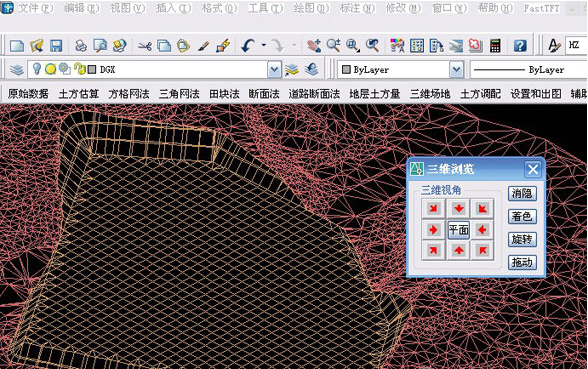
Task: Click the 着色 button
Action: pyautogui.click(x=522, y=216)
